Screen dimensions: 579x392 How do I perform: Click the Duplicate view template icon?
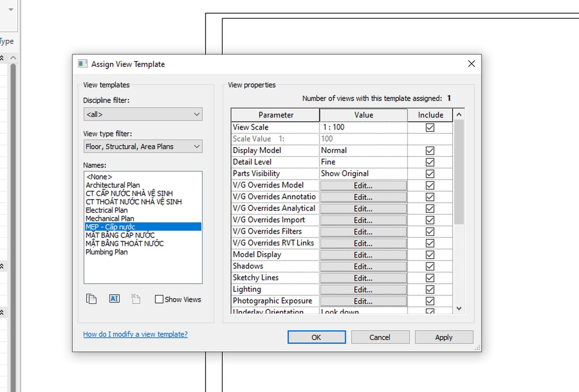91,299
